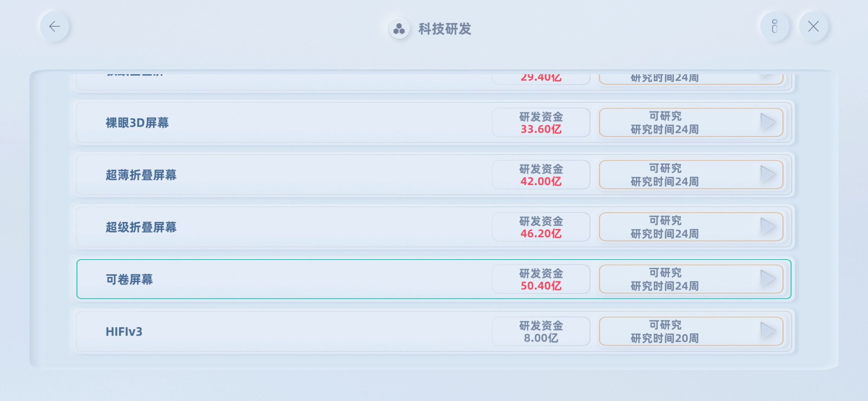
Task: Start 可研究 button for 42.00亿 item
Action: point(691,175)
